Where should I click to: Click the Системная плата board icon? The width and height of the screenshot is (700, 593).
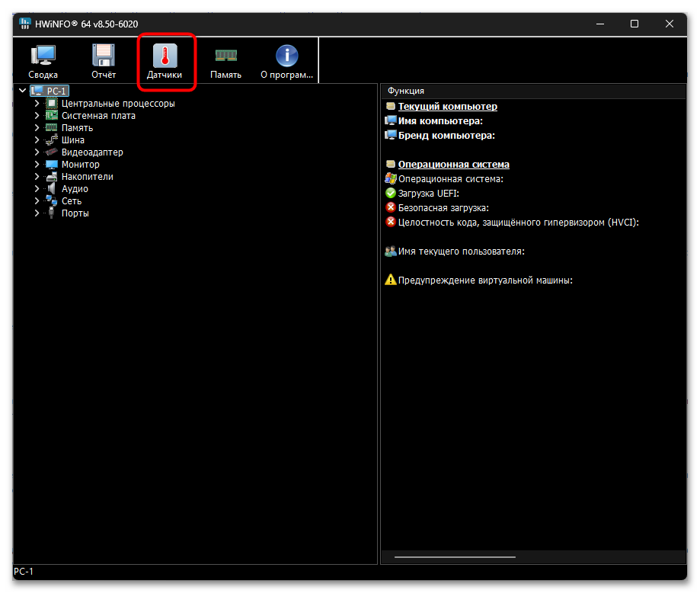click(52, 115)
